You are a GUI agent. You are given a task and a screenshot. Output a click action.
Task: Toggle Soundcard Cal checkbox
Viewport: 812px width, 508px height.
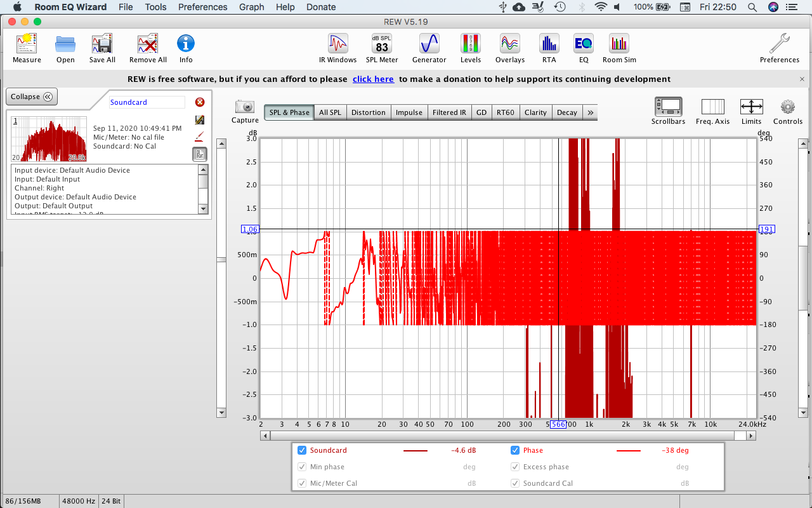point(515,483)
